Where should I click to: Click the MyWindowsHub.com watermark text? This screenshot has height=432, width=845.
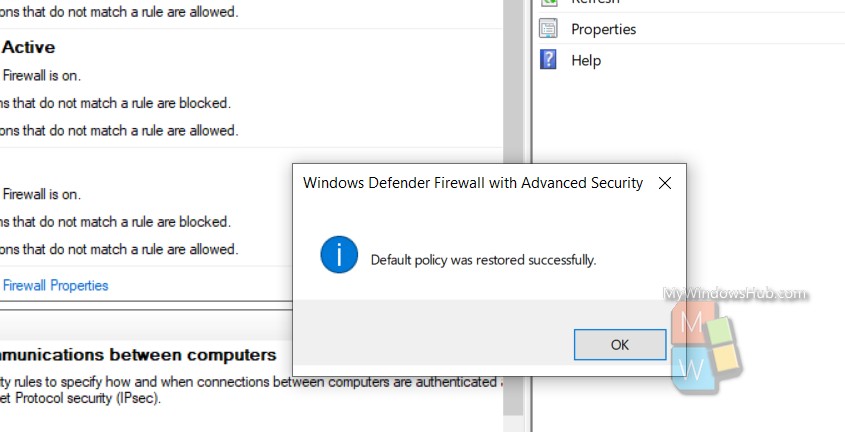pos(735,294)
